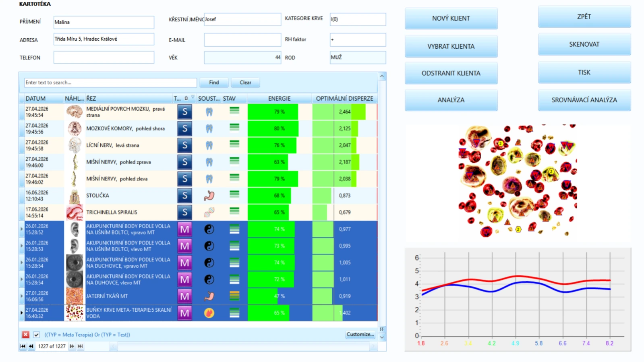Open the filter dropdown in the T... column header
644x362 pixels.
[x=193, y=97]
